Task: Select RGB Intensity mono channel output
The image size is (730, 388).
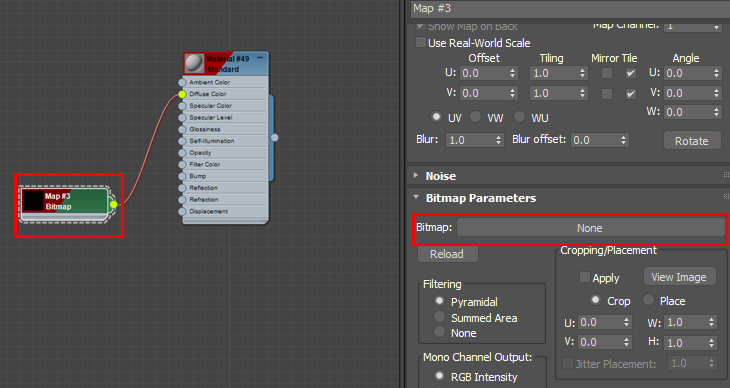Action: [x=439, y=375]
